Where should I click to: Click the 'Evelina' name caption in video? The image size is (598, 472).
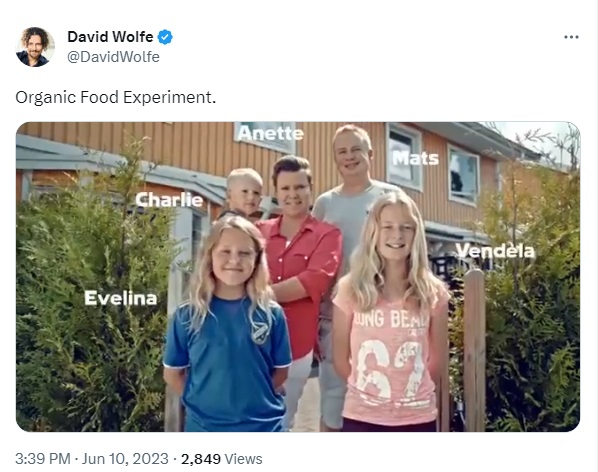pyautogui.click(x=121, y=298)
